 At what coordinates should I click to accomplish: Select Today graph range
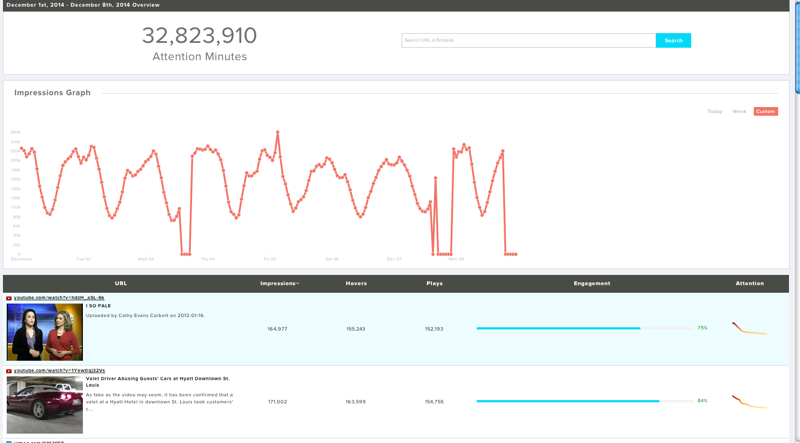click(x=714, y=112)
